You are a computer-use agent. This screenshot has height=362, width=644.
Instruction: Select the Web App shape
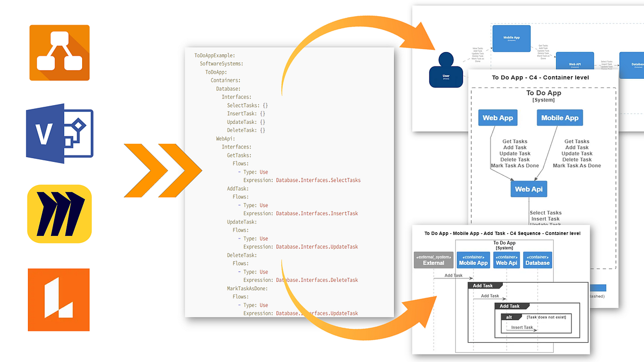click(x=497, y=117)
